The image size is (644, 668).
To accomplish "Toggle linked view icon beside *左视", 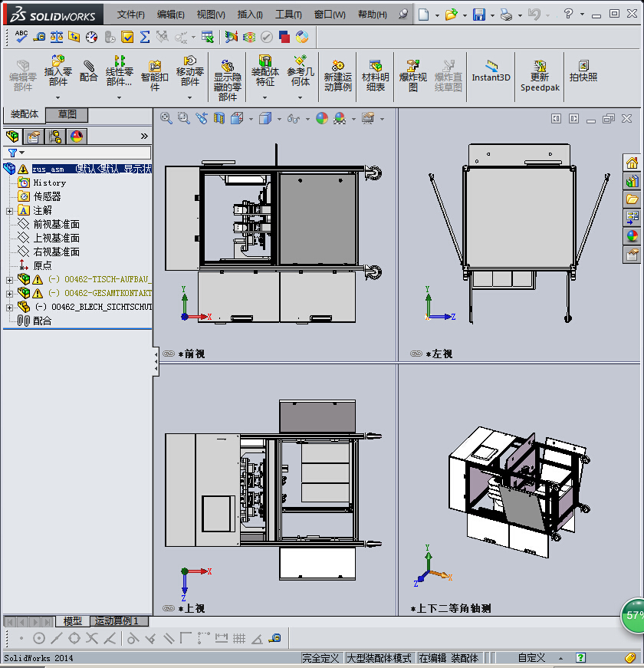I will click(x=416, y=354).
